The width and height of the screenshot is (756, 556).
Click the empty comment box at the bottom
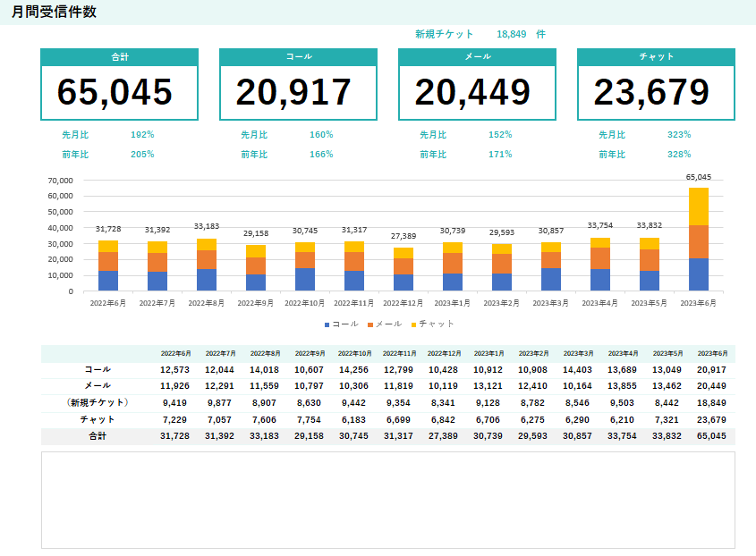tap(387, 500)
